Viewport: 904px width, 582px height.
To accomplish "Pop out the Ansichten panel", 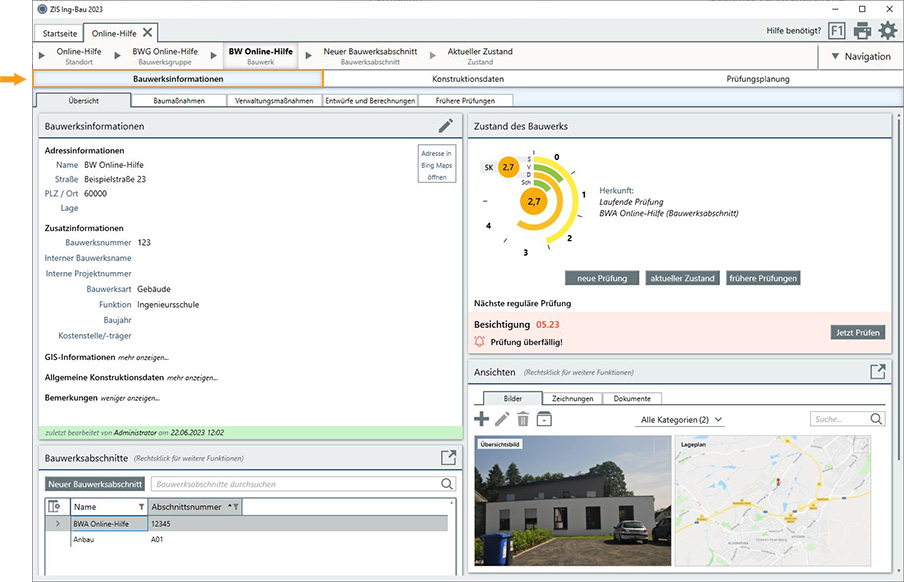I will (877, 371).
